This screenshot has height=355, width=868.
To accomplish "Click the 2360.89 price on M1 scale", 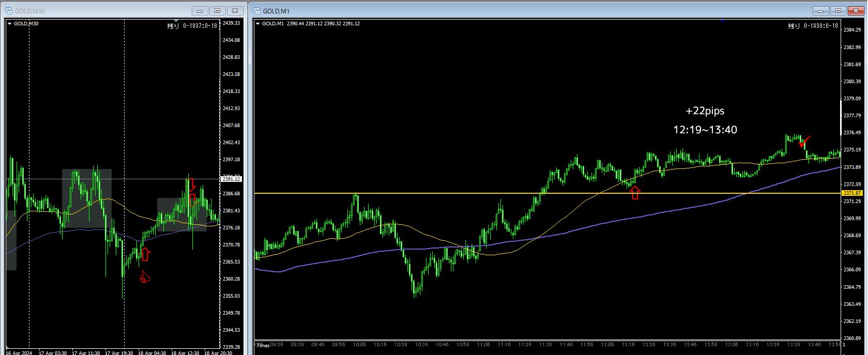I will click(x=852, y=338).
